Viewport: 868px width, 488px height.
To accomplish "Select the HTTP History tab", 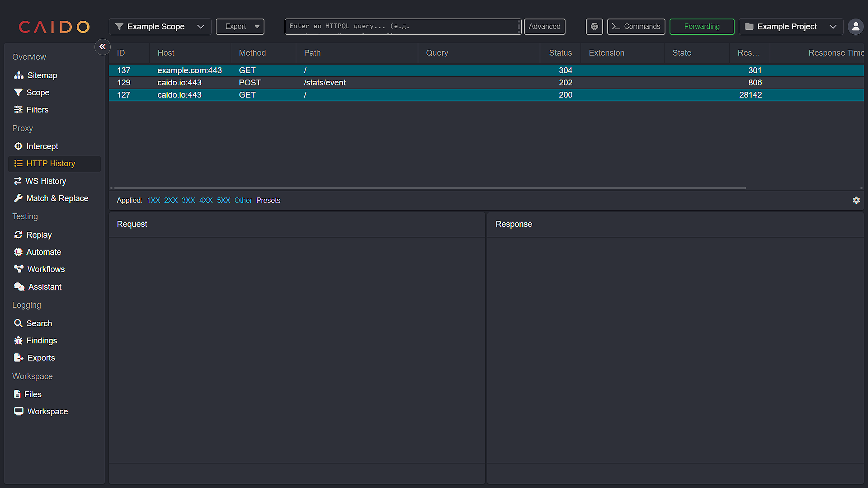I will coord(51,163).
